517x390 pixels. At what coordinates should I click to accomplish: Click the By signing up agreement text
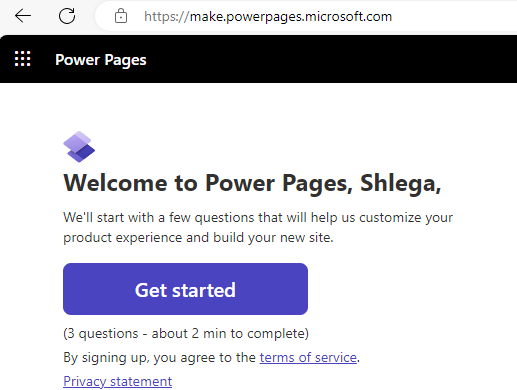point(212,357)
